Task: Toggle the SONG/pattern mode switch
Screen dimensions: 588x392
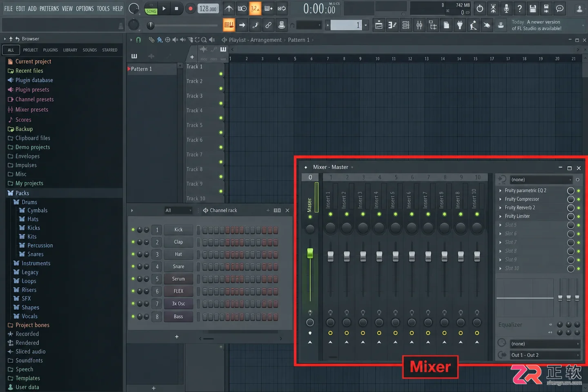Action: (151, 9)
